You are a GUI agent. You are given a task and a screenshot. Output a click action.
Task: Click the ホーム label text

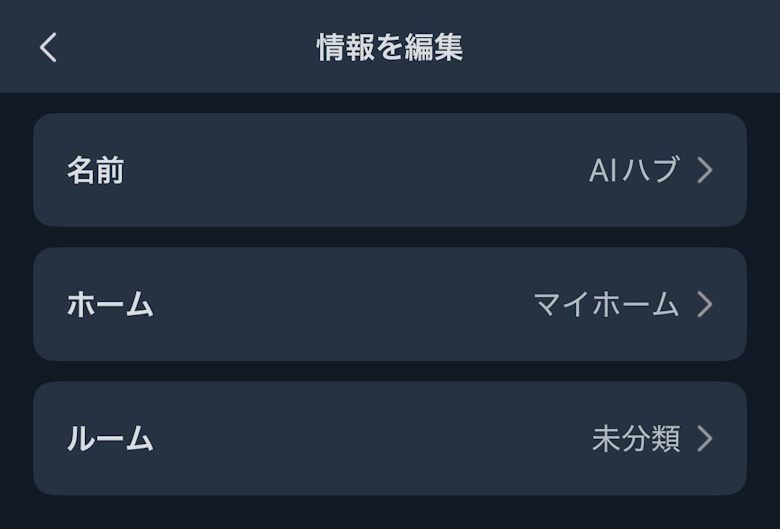110,305
